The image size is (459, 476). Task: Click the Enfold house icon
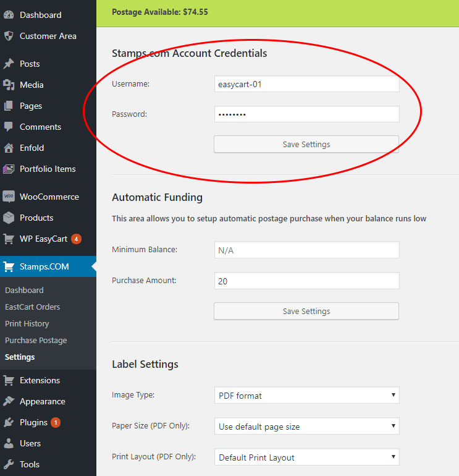[x=9, y=148]
